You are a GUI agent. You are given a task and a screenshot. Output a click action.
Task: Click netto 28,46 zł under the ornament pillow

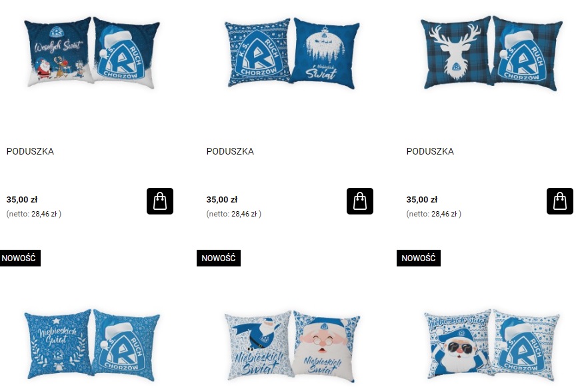point(233,214)
